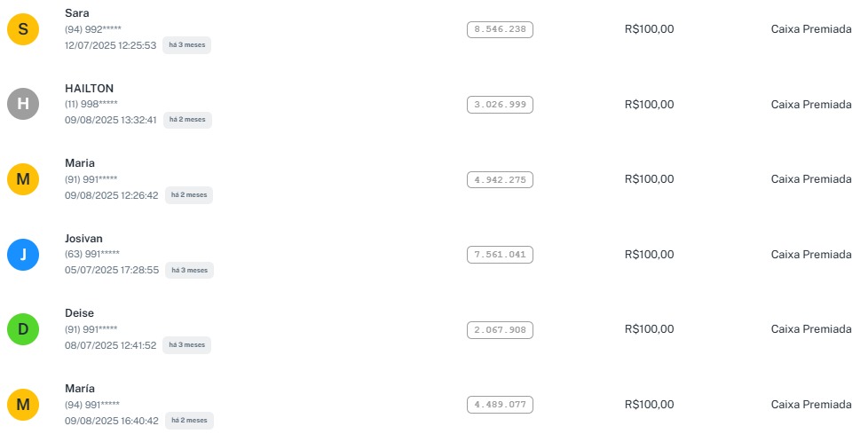Click the 'há 2 meses' badge for HAILTON

point(187,120)
